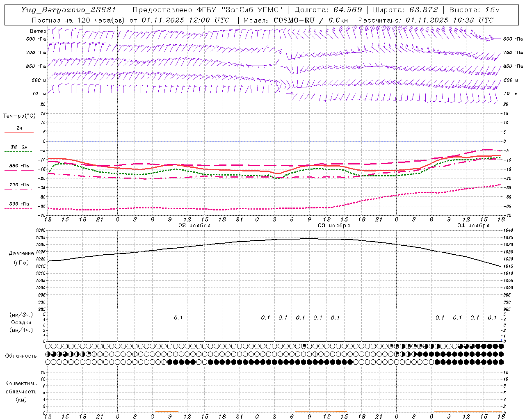Click the (гПа) unit under Давление

click(x=21, y=262)
